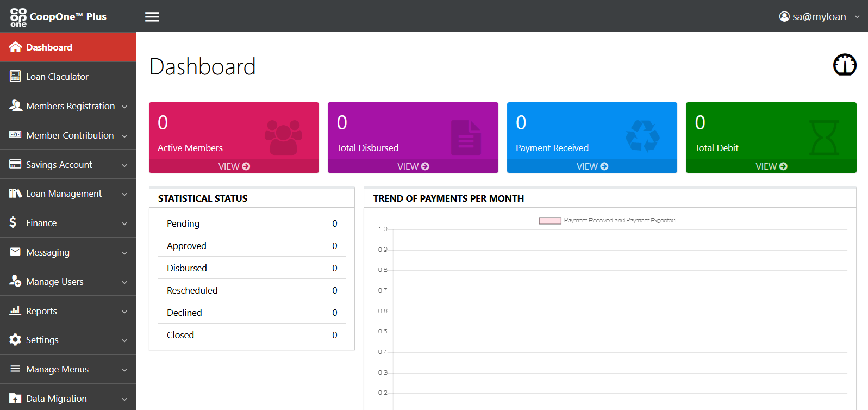Screen dimensions: 868x410
Task: Click VIEW under Payment Received card
Action: tap(592, 166)
